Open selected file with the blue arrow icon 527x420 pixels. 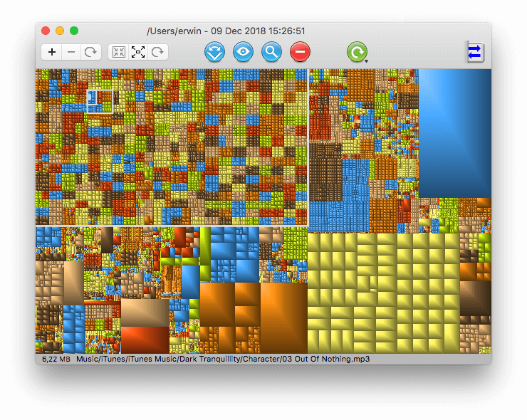[215, 51]
